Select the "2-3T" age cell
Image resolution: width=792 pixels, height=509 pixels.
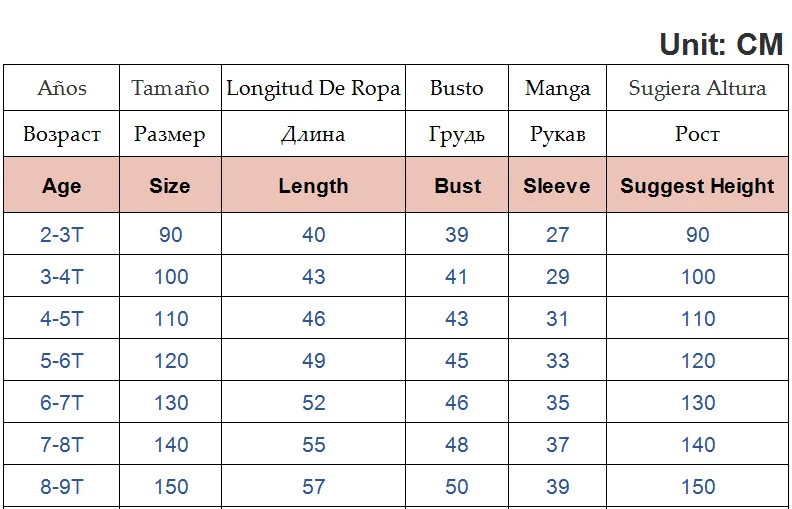tap(62, 235)
